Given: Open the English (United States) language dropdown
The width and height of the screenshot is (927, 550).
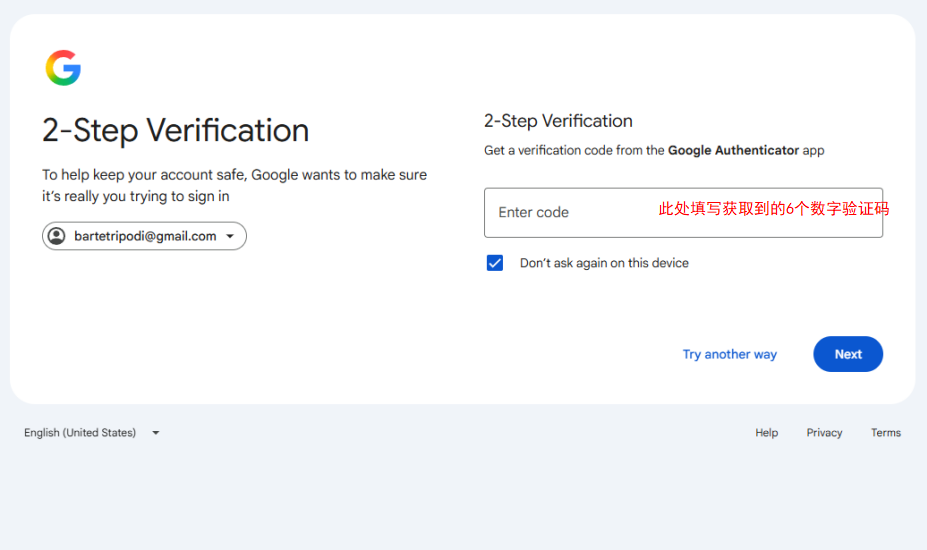Looking at the screenshot, I should click(92, 433).
